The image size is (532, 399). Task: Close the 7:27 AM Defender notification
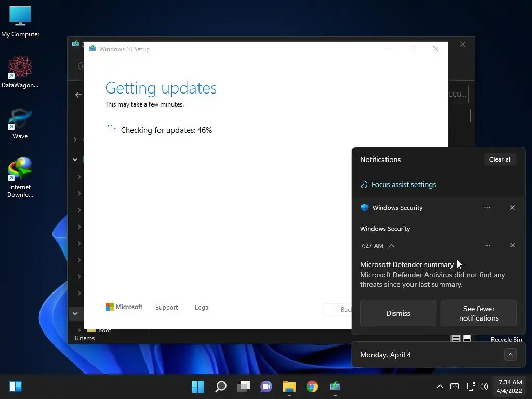click(x=513, y=245)
